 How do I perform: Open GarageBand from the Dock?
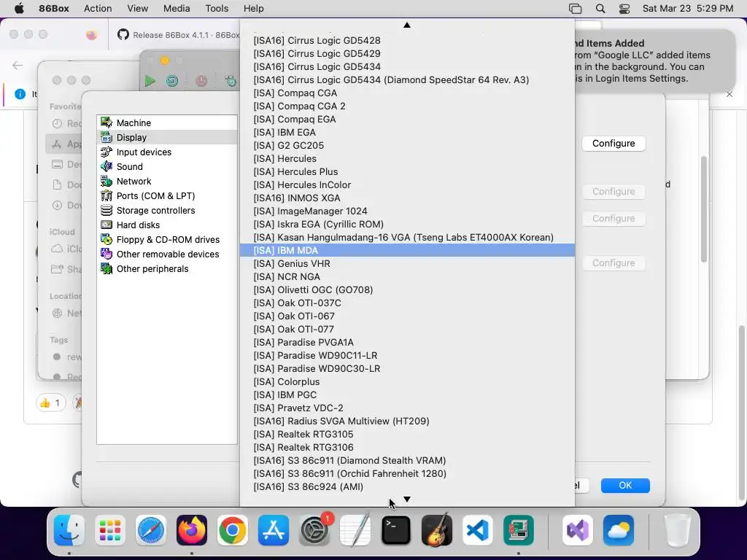(x=437, y=530)
